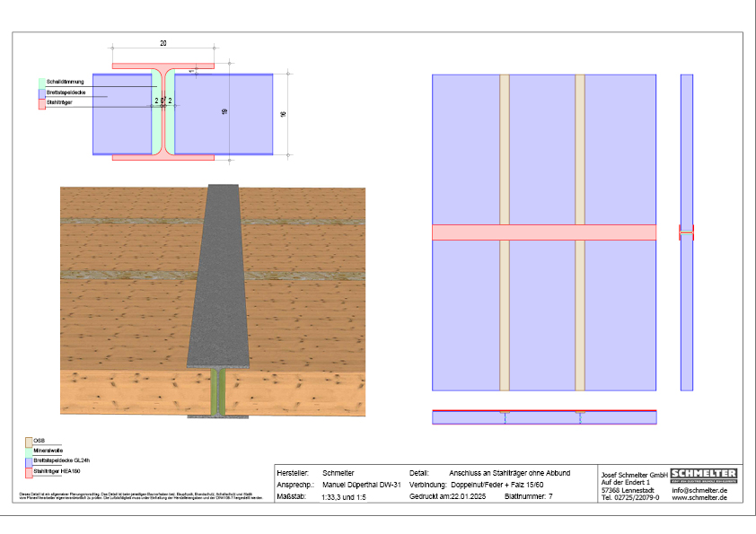This screenshot has height=534, width=756.
Task: Click the tan OSB legend swatch
Action: 29,441
